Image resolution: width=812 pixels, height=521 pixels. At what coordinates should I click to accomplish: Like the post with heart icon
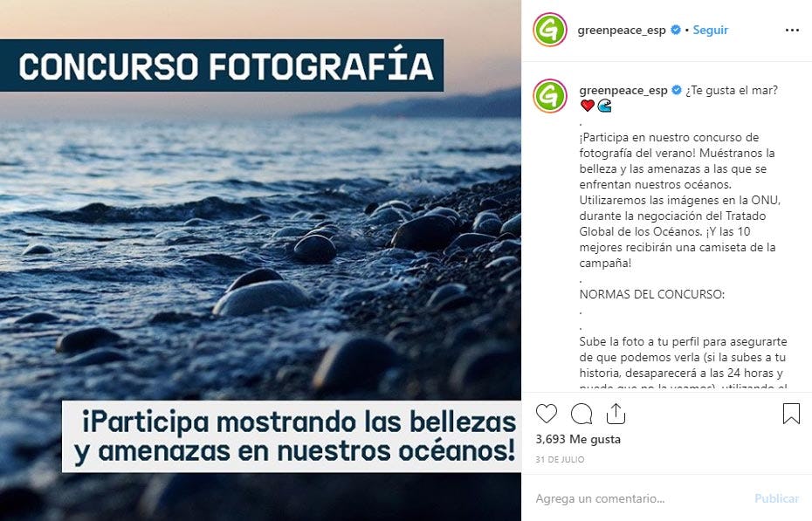(547, 414)
